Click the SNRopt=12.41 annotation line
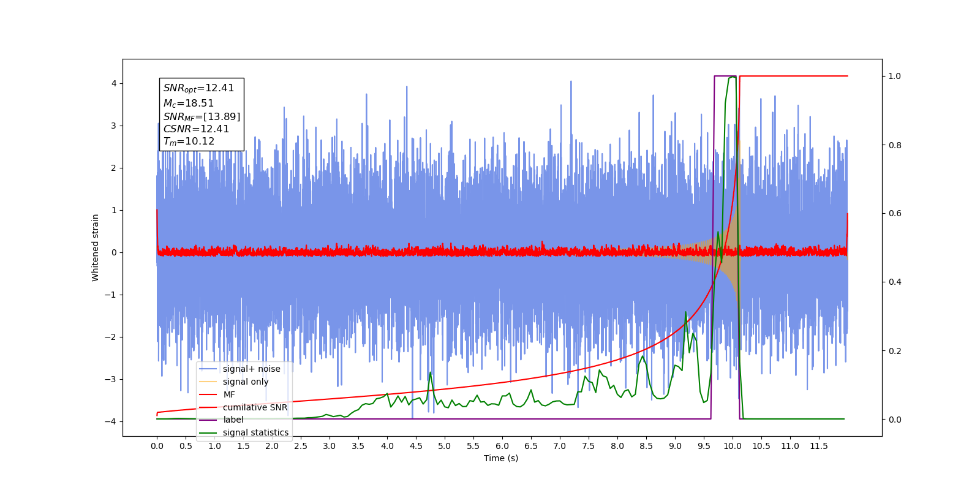Viewport: 980px width, 490px height. pyautogui.click(x=198, y=88)
